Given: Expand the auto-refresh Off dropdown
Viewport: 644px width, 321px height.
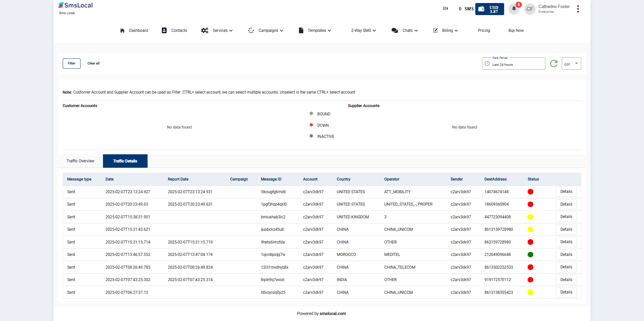Looking at the screenshot, I should tap(571, 64).
